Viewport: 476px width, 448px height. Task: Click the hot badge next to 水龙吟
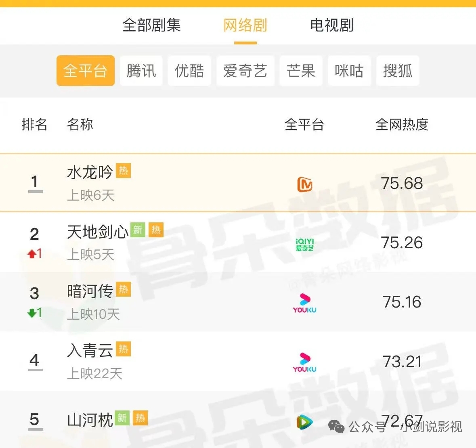123,171
